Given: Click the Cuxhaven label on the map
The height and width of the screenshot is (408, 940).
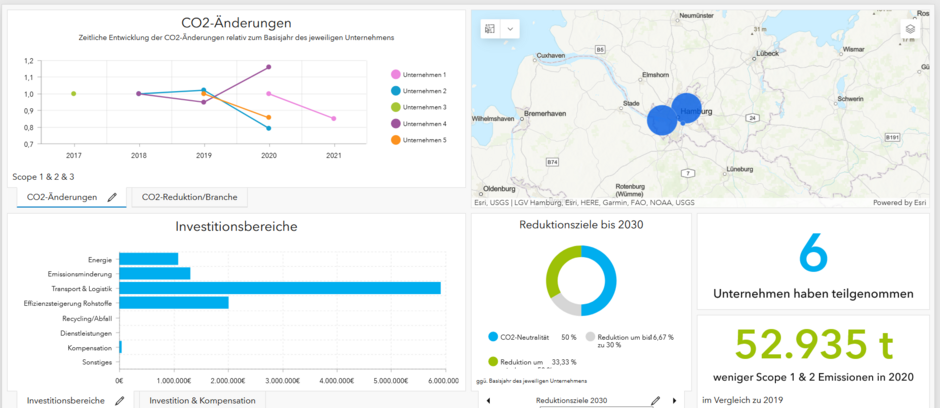Looking at the screenshot, I should [x=550, y=55].
